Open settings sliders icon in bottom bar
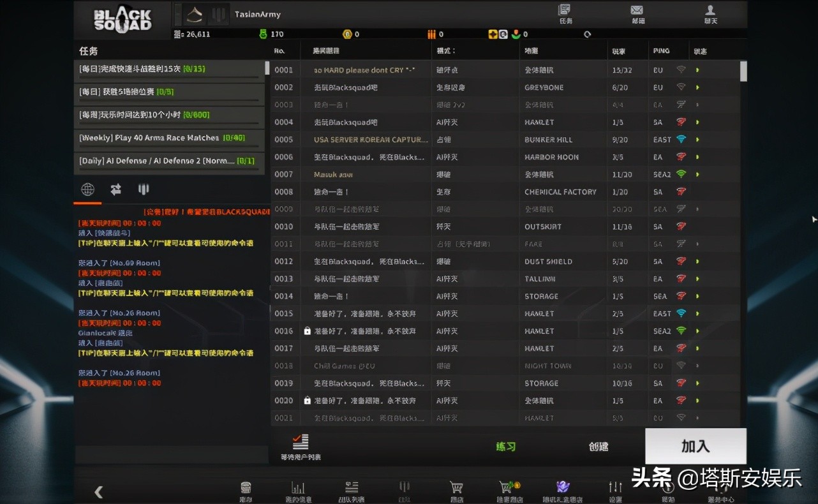818x504 pixels. pyautogui.click(x=615, y=488)
